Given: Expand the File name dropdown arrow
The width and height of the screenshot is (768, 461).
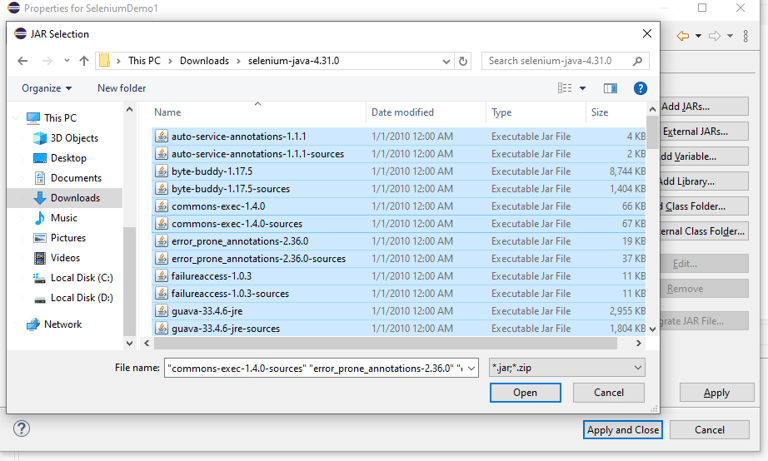Looking at the screenshot, I should (x=472, y=368).
